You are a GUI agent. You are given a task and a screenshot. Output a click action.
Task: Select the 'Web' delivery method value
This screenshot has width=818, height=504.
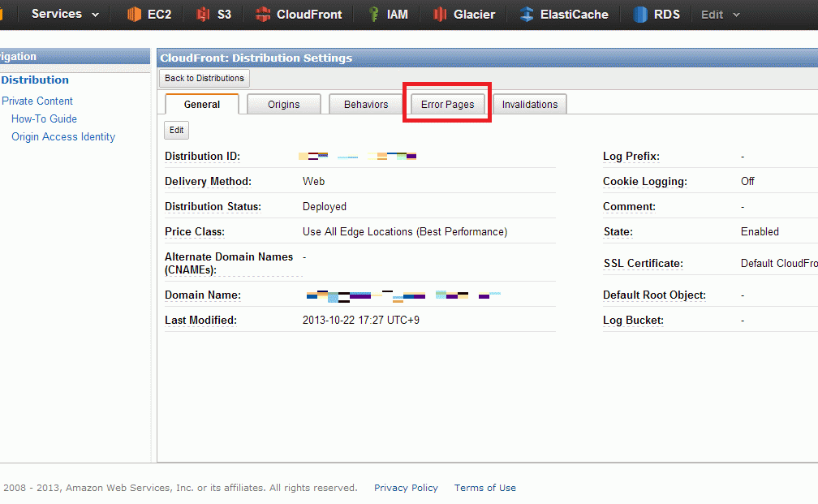[313, 181]
